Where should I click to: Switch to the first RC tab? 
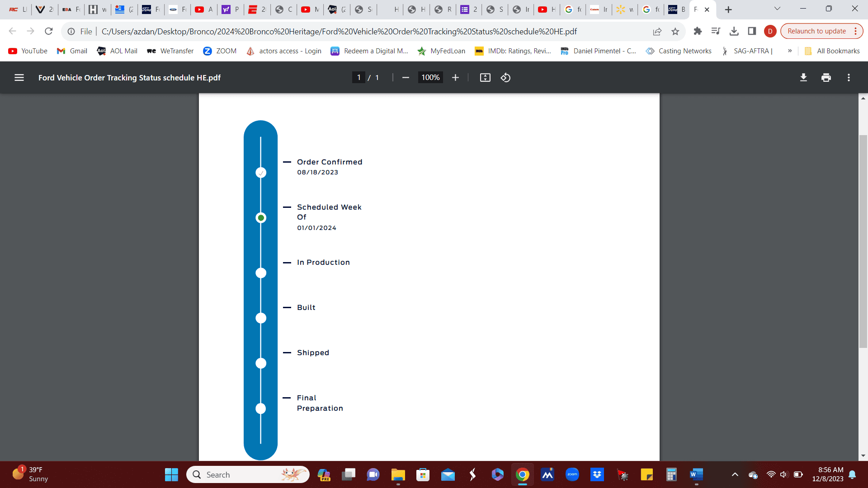pos(18,9)
